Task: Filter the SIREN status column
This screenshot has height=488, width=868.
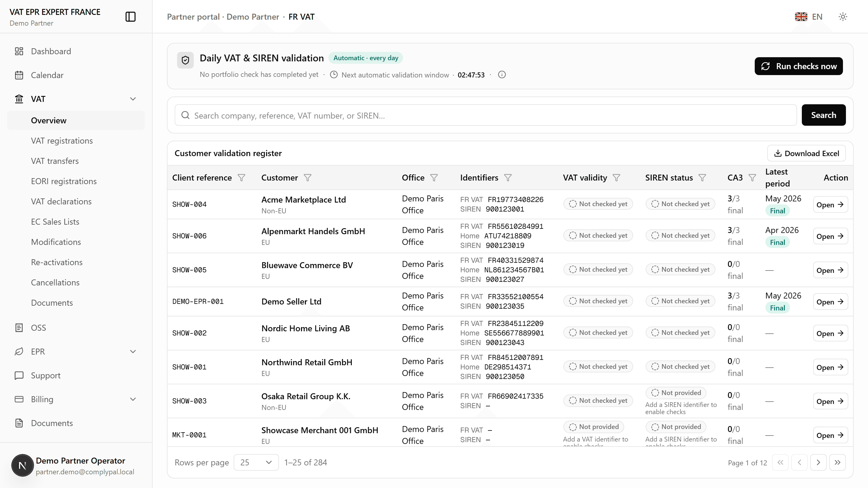Action: coord(702,178)
